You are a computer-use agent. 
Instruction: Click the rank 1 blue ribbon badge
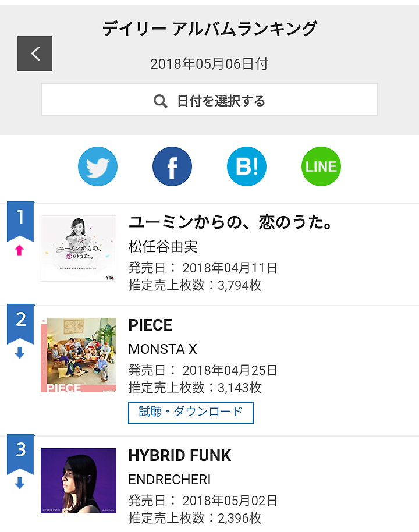(x=20, y=220)
